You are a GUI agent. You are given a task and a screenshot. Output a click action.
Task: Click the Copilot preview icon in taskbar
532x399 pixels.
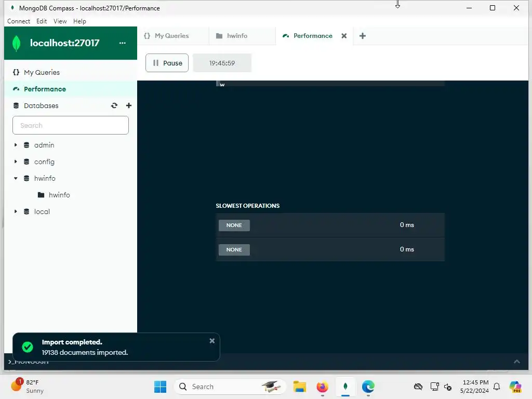tap(515, 387)
